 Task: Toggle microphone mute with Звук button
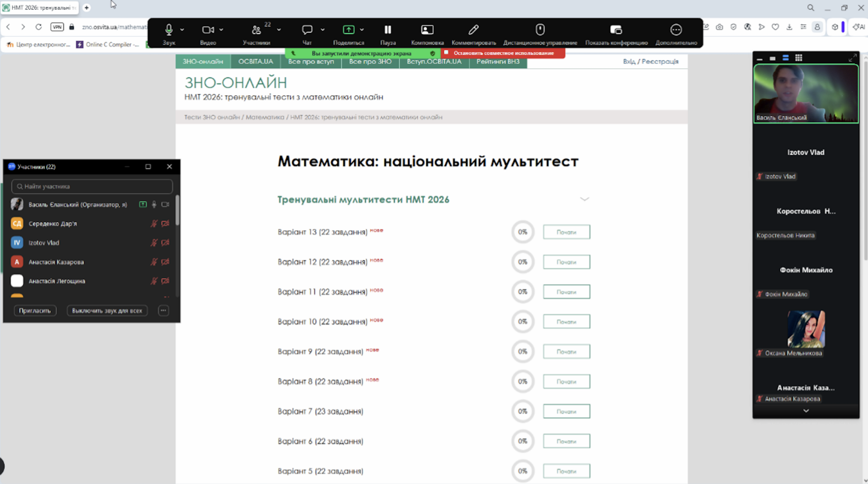click(169, 30)
